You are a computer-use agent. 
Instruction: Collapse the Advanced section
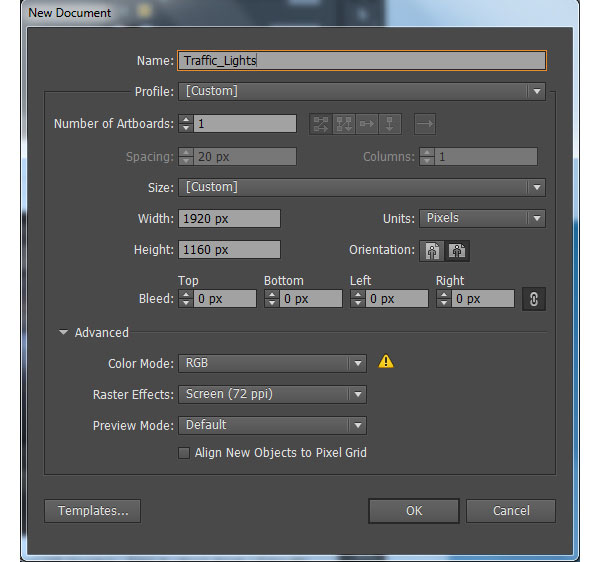64,332
